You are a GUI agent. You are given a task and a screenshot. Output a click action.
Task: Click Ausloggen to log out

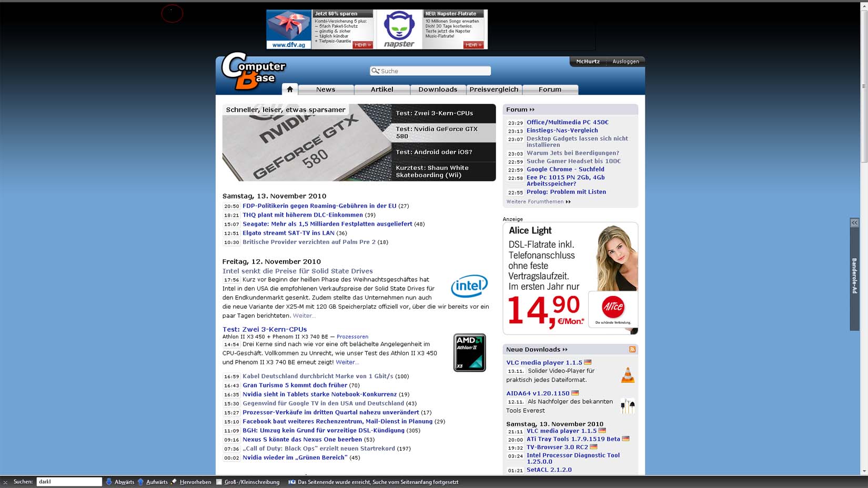tap(625, 62)
